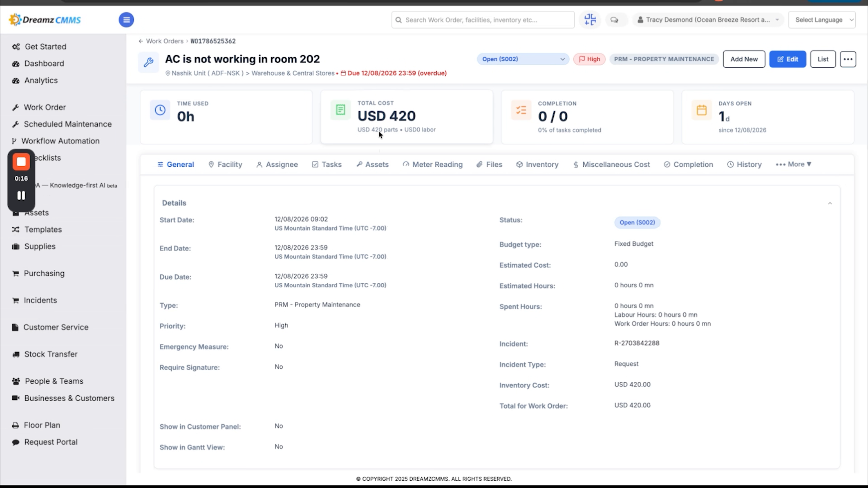This screenshot has height=488, width=868.
Task: Switch to the General tab
Action: coord(176,164)
